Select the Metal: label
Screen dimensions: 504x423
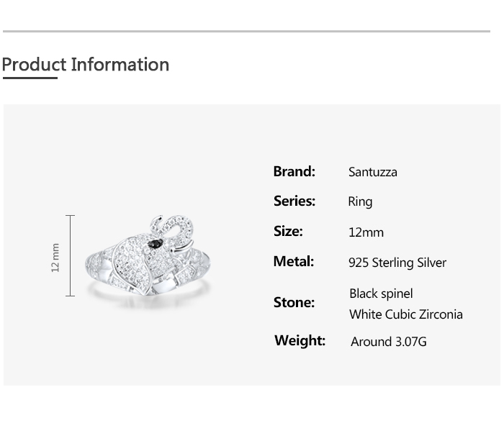tap(293, 262)
